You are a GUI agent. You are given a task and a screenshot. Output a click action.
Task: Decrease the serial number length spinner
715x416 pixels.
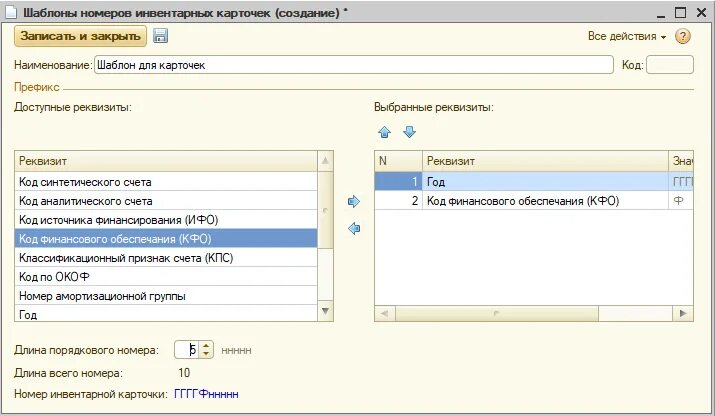click(206, 354)
